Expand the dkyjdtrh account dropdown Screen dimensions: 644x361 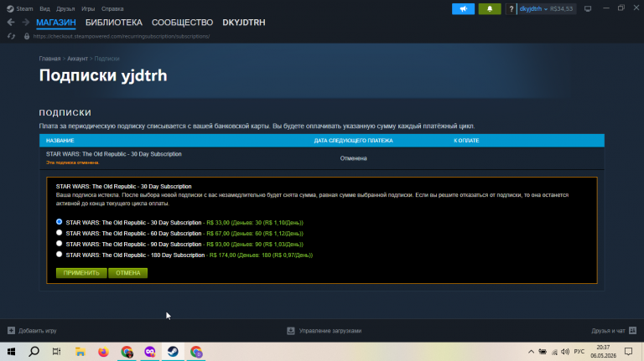pos(533,8)
